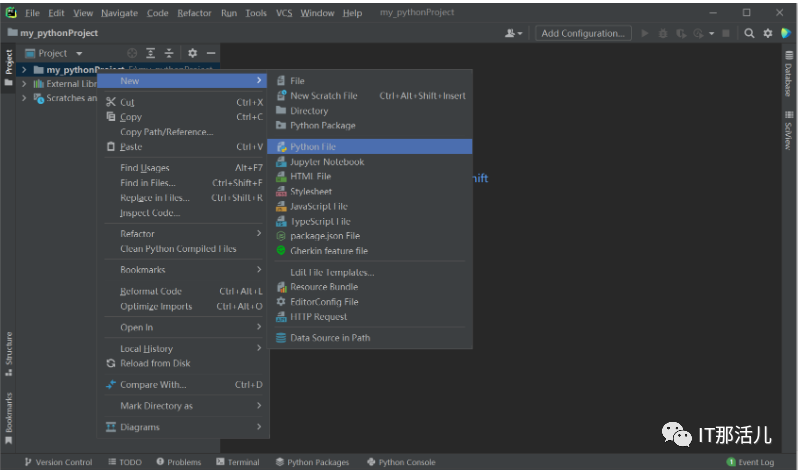Image resolution: width=798 pixels, height=470 pixels.
Task: Open the Structure tool window
Action: [8, 354]
